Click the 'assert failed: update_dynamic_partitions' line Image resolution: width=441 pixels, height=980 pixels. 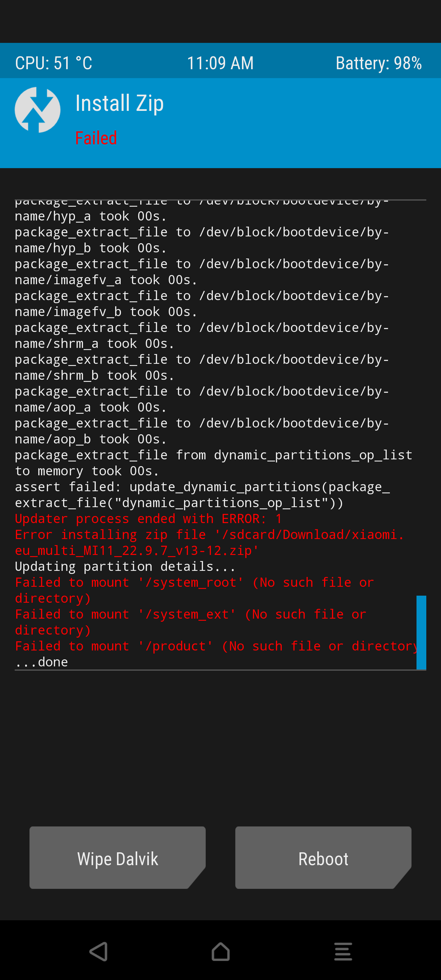(202, 495)
